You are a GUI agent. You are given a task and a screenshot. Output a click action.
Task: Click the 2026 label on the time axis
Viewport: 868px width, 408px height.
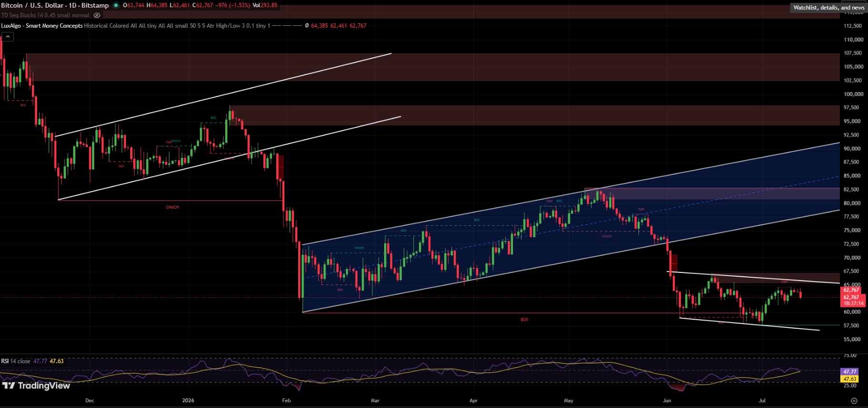[188, 401]
